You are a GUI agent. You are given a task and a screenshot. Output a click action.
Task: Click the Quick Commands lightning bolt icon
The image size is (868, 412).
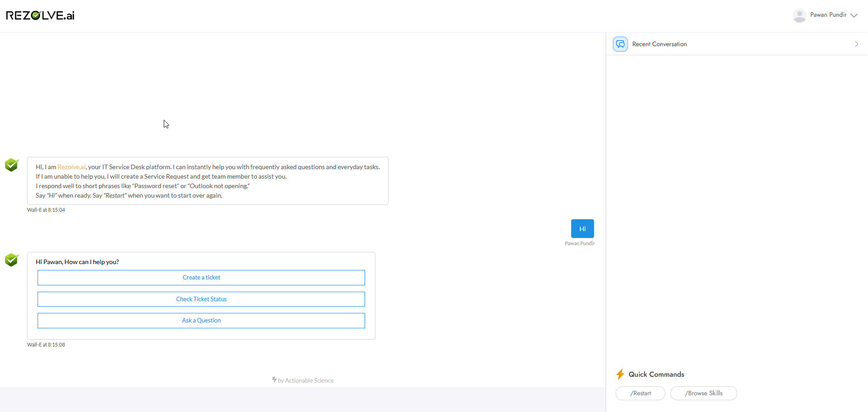pos(620,374)
